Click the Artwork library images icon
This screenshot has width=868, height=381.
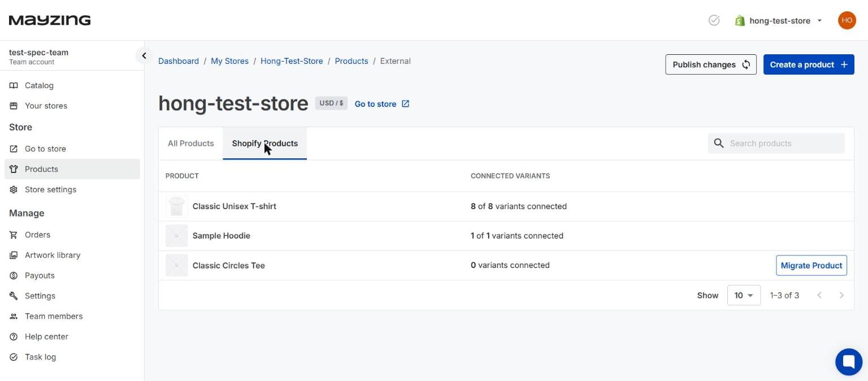[x=14, y=255]
